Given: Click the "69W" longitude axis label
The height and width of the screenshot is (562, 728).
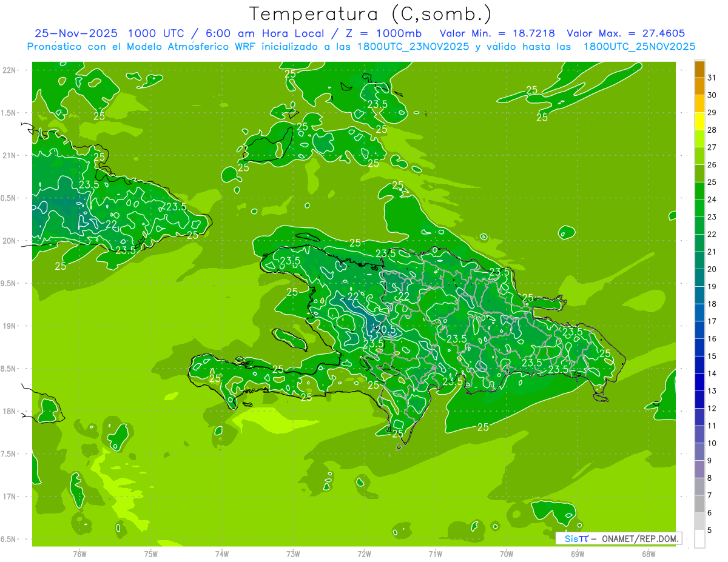Looking at the screenshot, I should pos(578,554).
